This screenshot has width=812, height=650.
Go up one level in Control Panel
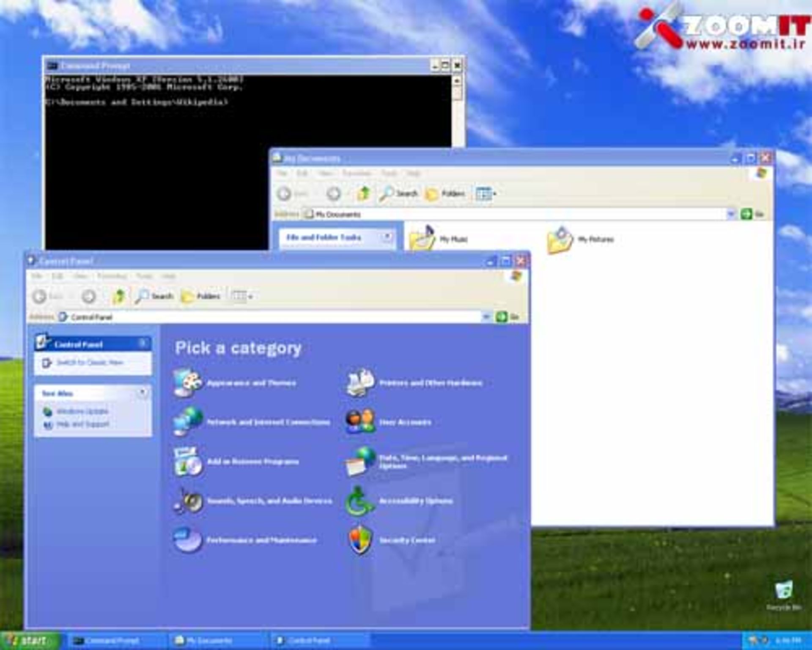coord(119,296)
